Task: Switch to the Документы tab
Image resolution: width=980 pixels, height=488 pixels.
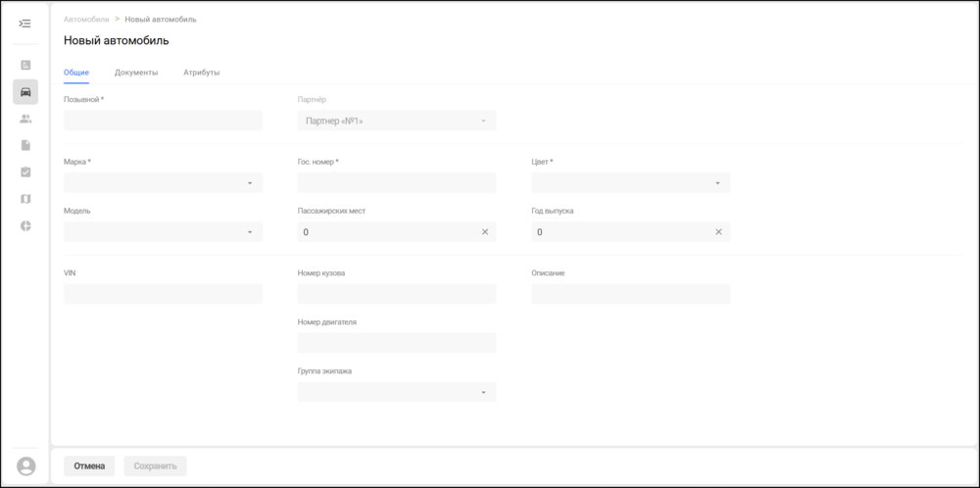Action: click(x=136, y=73)
